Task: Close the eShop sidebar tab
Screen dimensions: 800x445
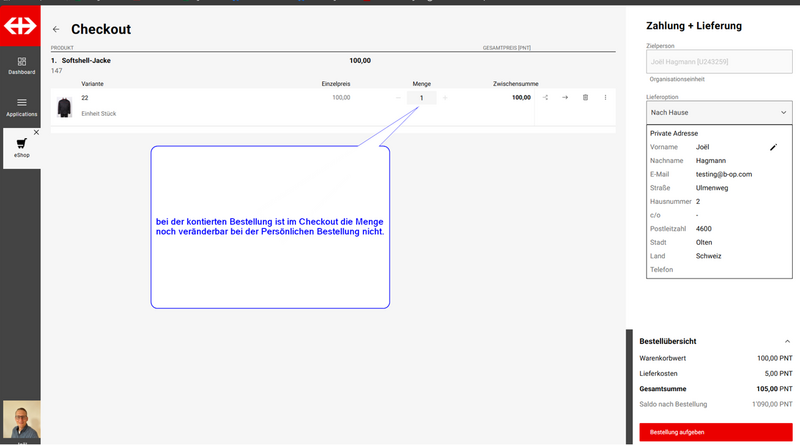Action: pyautogui.click(x=36, y=132)
